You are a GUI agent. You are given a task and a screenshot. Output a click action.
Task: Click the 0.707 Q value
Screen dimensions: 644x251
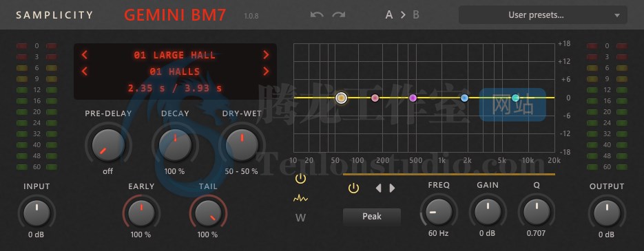tap(537, 233)
